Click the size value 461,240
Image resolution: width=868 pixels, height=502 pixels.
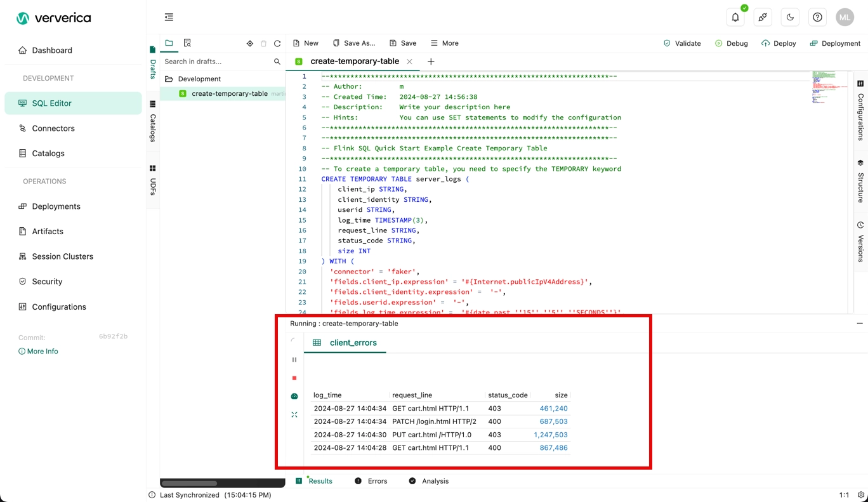[x=554, y=408]
